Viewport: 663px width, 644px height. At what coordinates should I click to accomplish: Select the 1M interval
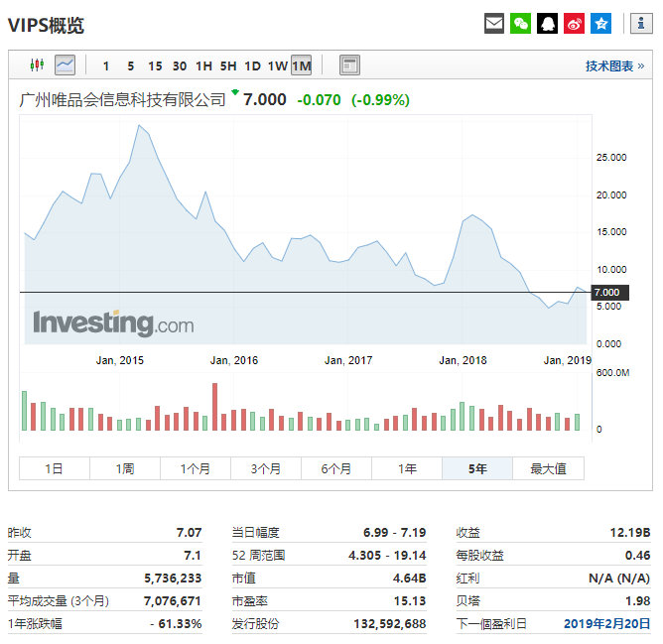coord(302,65)
